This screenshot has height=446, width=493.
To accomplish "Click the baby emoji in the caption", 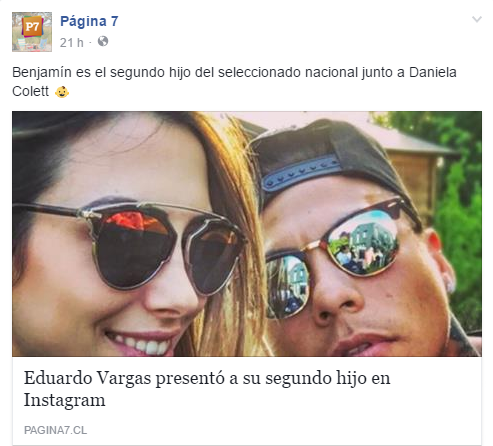I will click(62, 92).
